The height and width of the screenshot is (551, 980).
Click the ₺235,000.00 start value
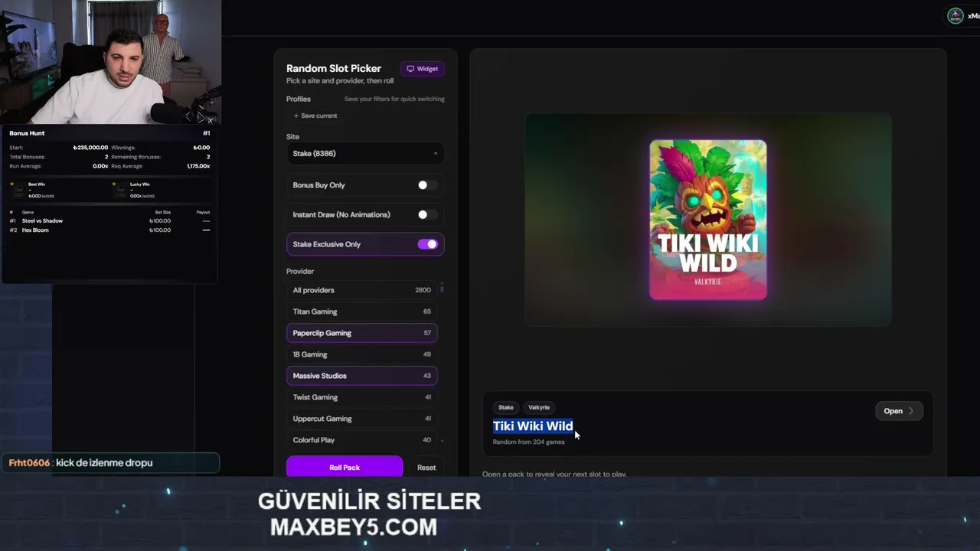[x=90, y=148]
